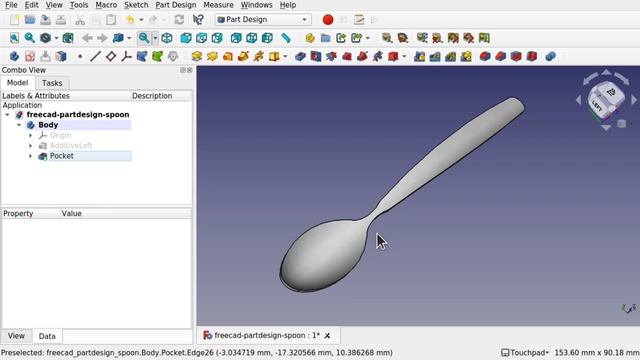The image size is (640, 360).
Task: Open the Sketch menu
Action: click(136, 5)
